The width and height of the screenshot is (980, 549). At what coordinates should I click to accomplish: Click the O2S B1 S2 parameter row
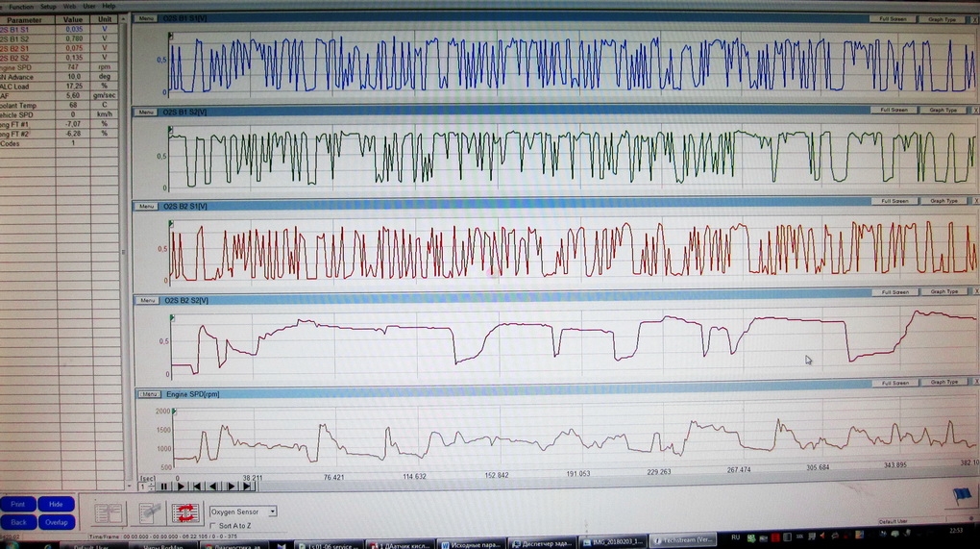coord(59,38)
